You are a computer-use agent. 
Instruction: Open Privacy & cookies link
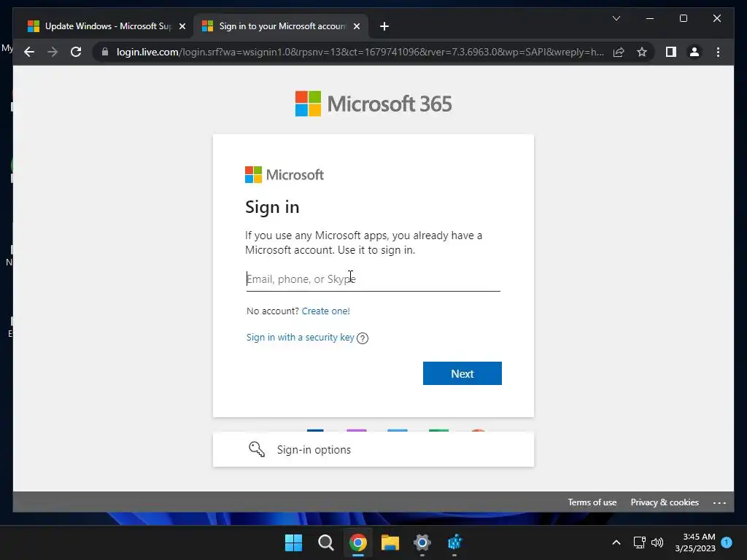(665, 502)
